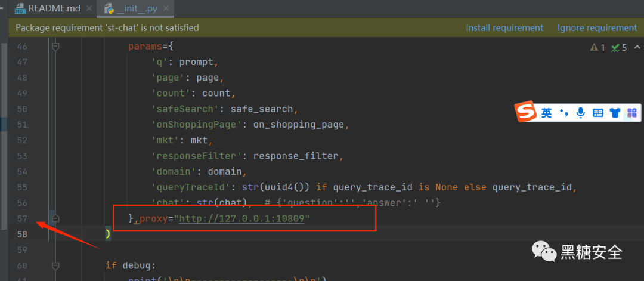This screenshot has width=644, height=281.
Task: Open the Sogou toolbox grid icon
Action: point(631,113)
